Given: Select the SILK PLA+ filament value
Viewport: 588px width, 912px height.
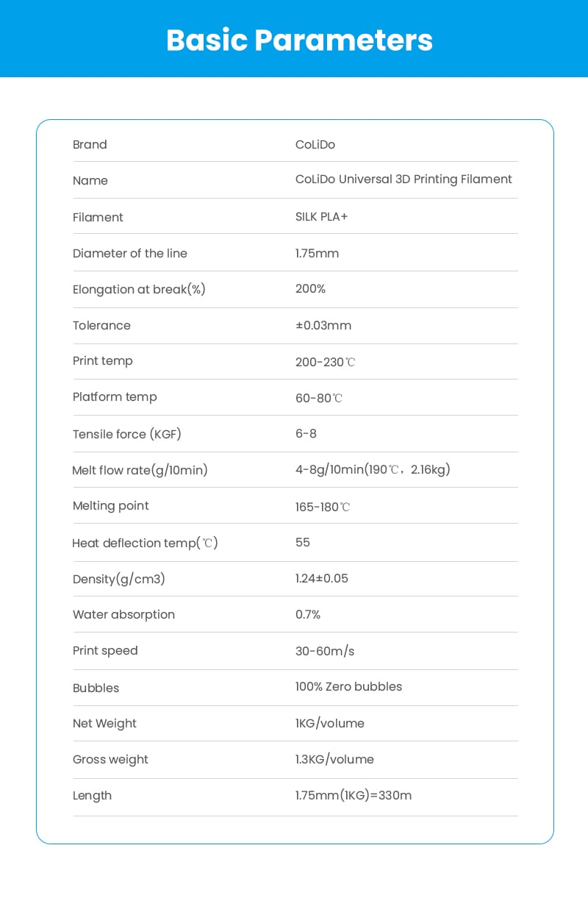Looking at the screenshot, I should [321, 217].
